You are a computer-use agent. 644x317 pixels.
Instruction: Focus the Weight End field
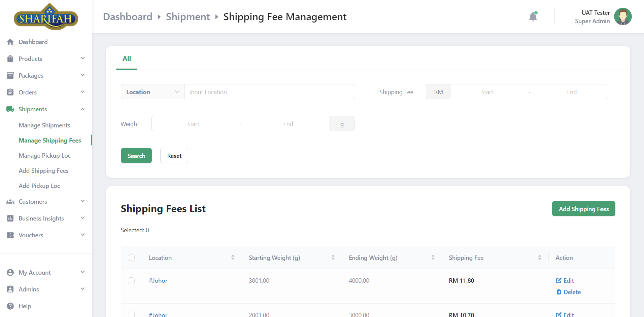[x=288, y=124]
